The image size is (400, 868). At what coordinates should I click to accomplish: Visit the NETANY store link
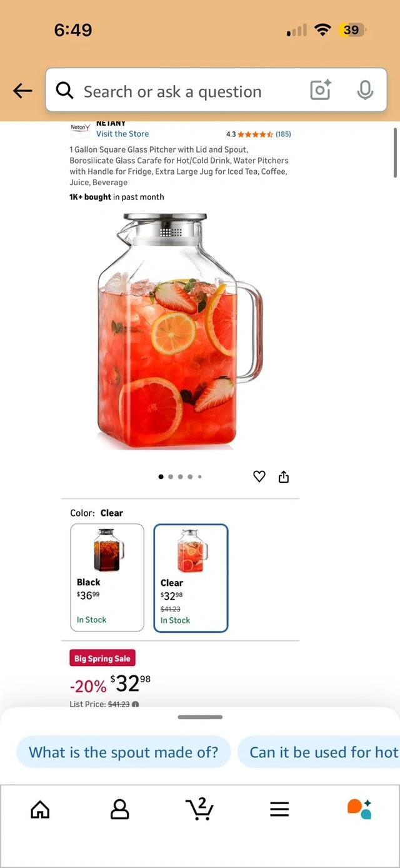[x=122, y=134]
